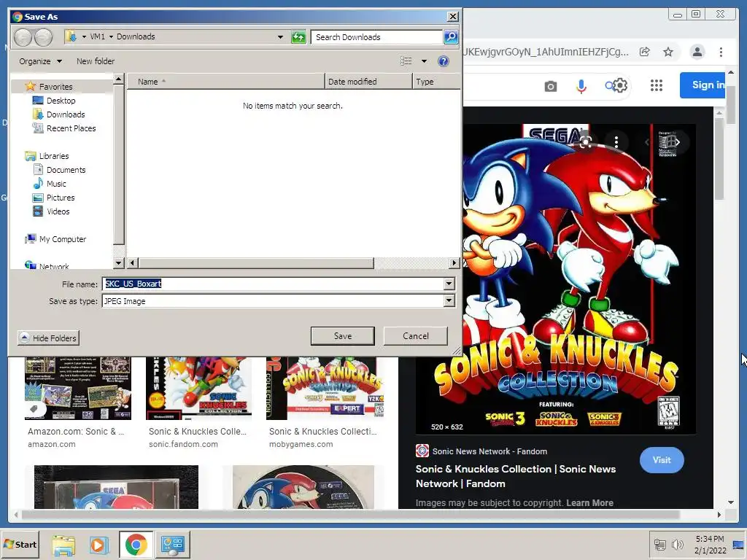The height and width of the screenshot is (560, 747).
Task: Open view options dropdown arrow
Action: 424,61
